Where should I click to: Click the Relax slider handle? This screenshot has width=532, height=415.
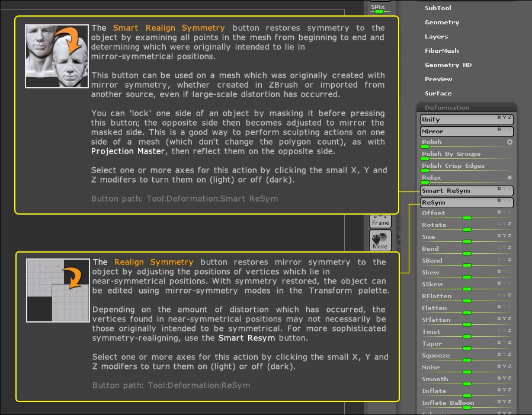425,183
